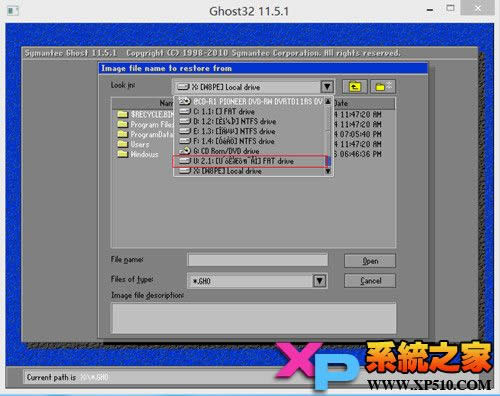Click the 07:05:40 PM date entry

358,134
